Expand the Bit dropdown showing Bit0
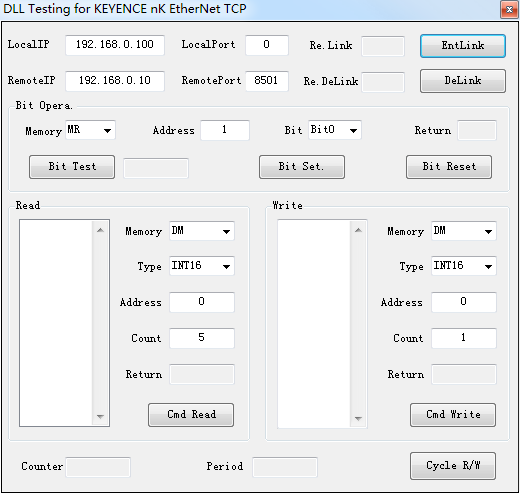 pyautogui.click(x=335, y=130)
